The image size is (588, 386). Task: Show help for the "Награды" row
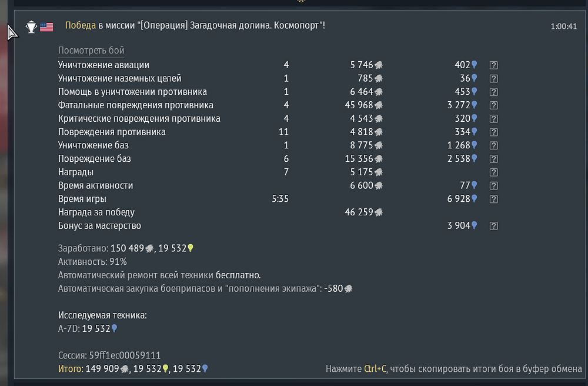[494, 172]
